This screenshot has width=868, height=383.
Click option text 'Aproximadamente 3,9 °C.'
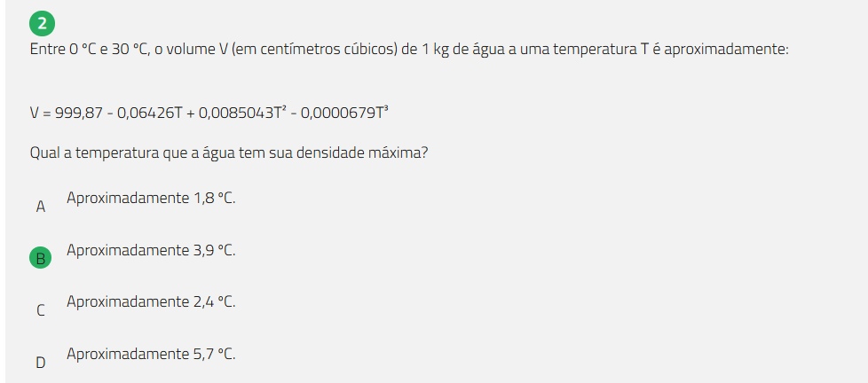tap(151, 250)
